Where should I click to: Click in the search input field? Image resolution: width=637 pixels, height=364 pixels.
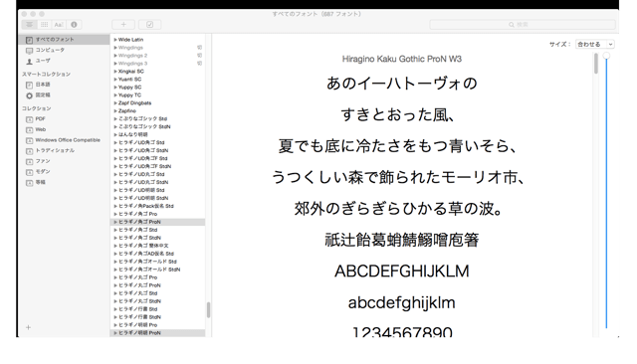523,25
